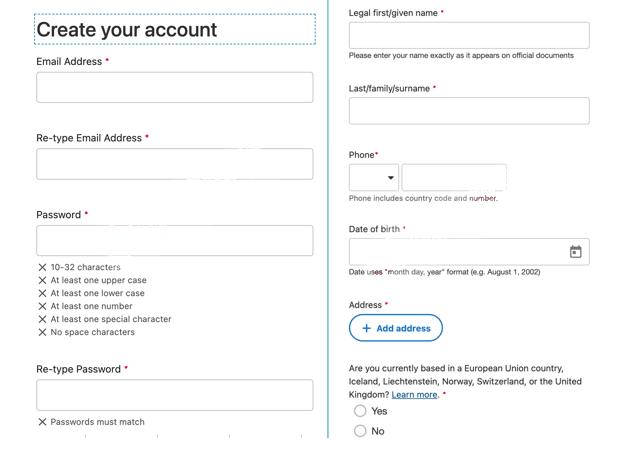Image resolution: width=620 pixels, height=457 pixels.
Task: Focus the Re-type Email Address field
Action: coord(175,164)
